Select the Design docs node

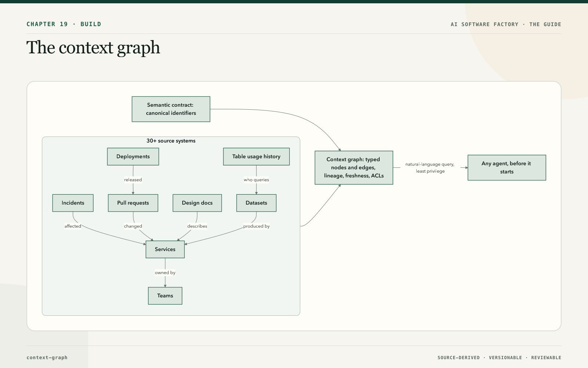[x=197, y=203]
